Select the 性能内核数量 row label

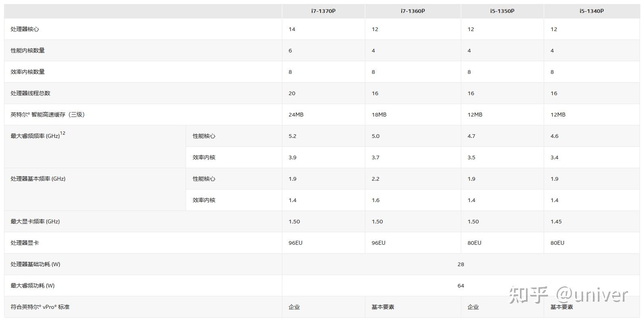tap(28, 51)
